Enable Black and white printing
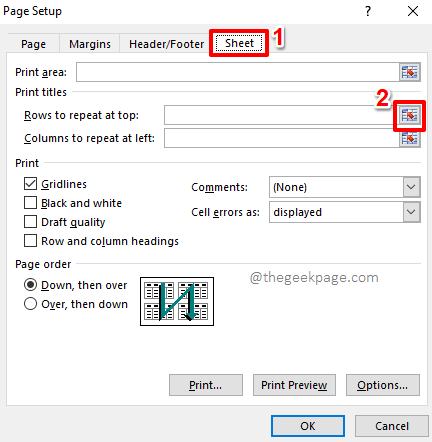 [30, 203]
